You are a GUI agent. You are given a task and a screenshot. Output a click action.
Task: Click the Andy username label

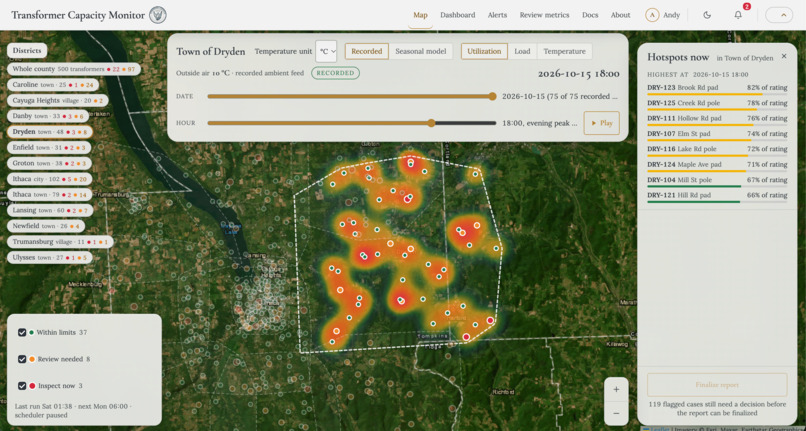coord(671,15)
